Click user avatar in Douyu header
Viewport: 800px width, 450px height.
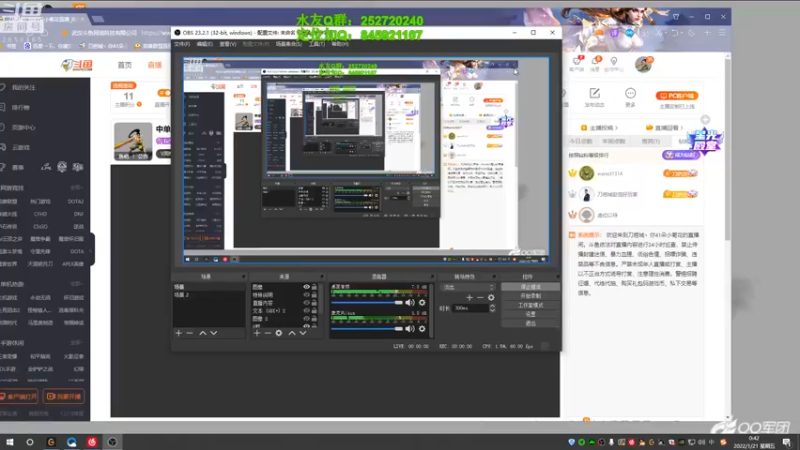(x=643, y=64)
